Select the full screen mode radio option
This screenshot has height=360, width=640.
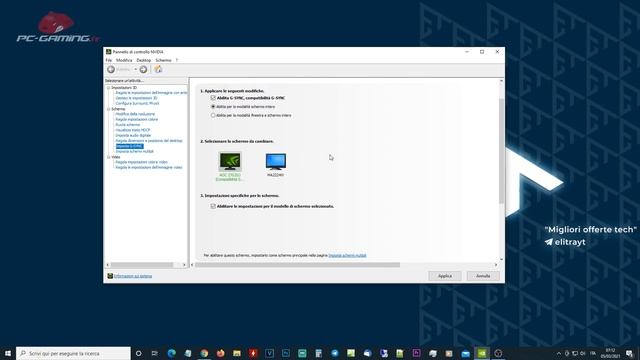[x=213, y=107]
